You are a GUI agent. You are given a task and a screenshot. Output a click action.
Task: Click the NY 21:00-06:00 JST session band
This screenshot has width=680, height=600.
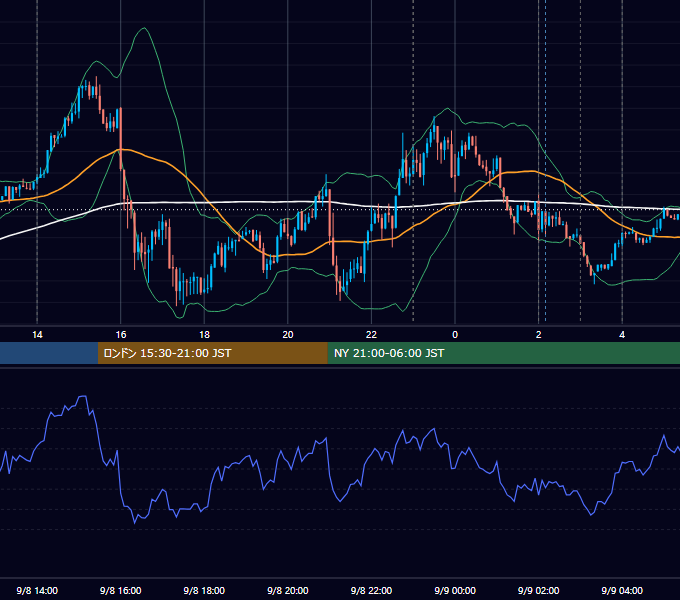pos(503,353)
